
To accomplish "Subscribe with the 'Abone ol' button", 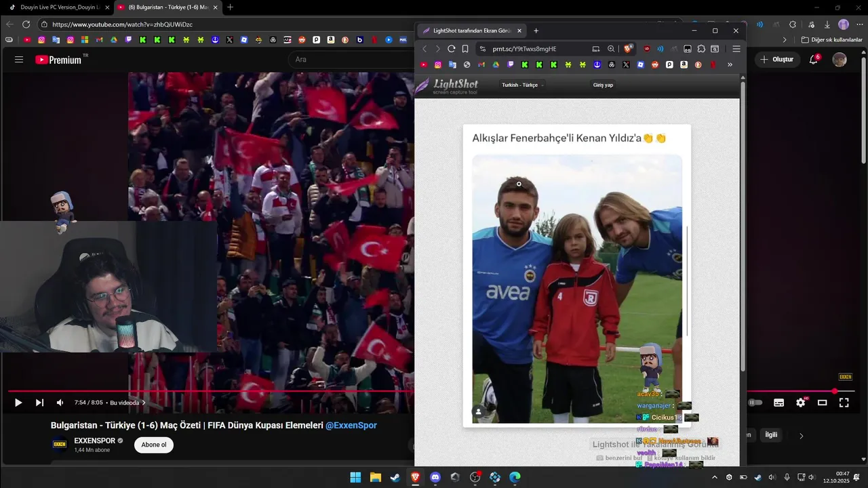I will 154,445.
